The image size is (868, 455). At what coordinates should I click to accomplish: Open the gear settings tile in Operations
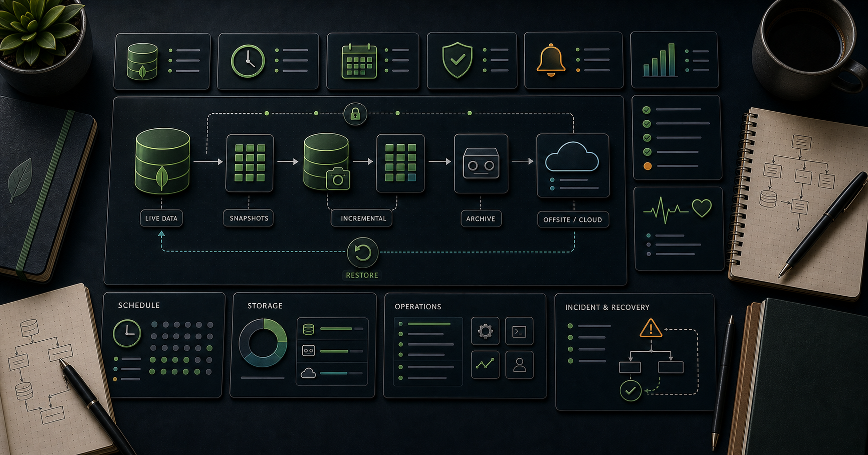click(485, 331)
